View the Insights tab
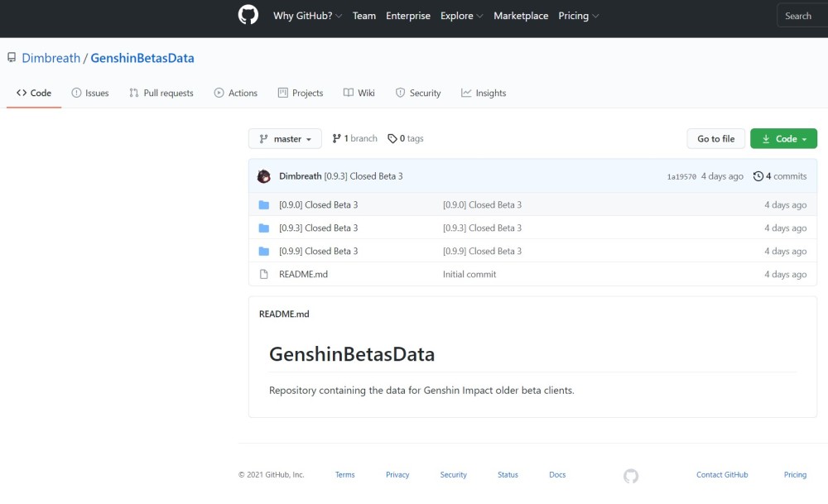The width and height of the screenshot is (828, 504). pyautogui.click(x=484, y=93)
